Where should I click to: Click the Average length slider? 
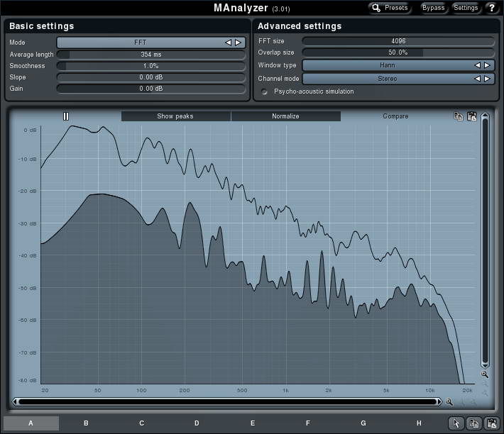point(151,55)
